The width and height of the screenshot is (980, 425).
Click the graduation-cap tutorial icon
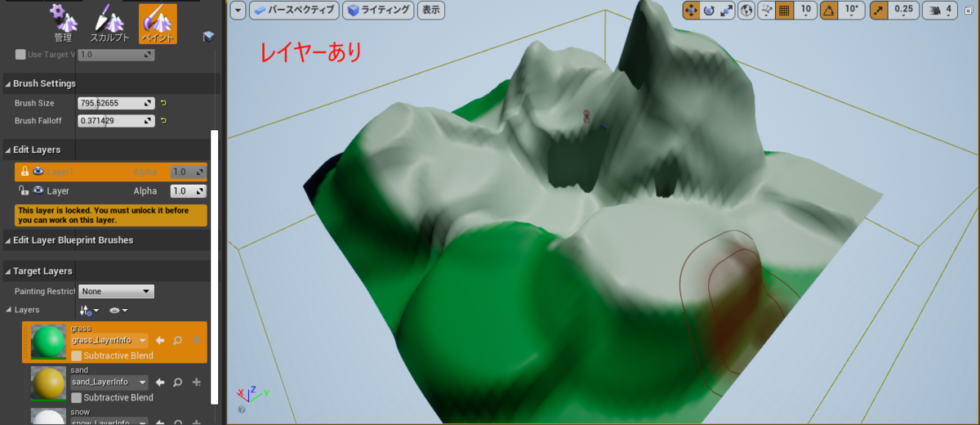tap(209, 36)
